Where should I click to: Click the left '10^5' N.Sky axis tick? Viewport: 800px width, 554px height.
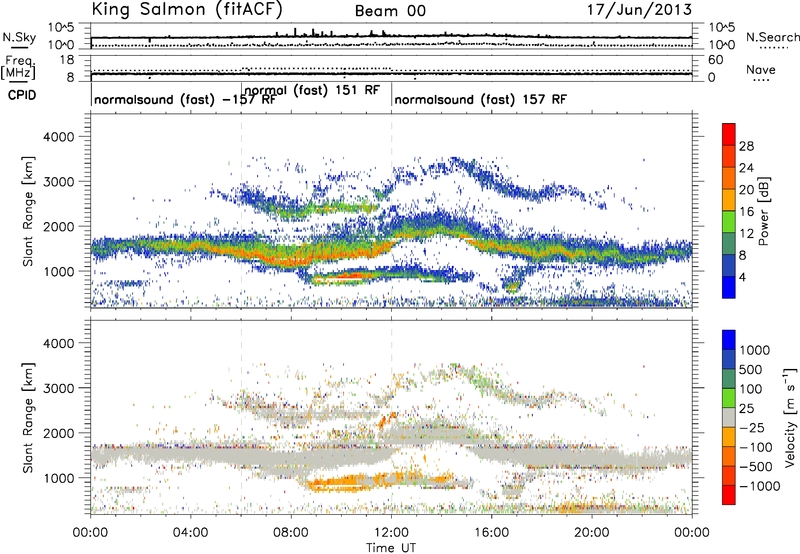pyautogui.click(x=61, y=28)
